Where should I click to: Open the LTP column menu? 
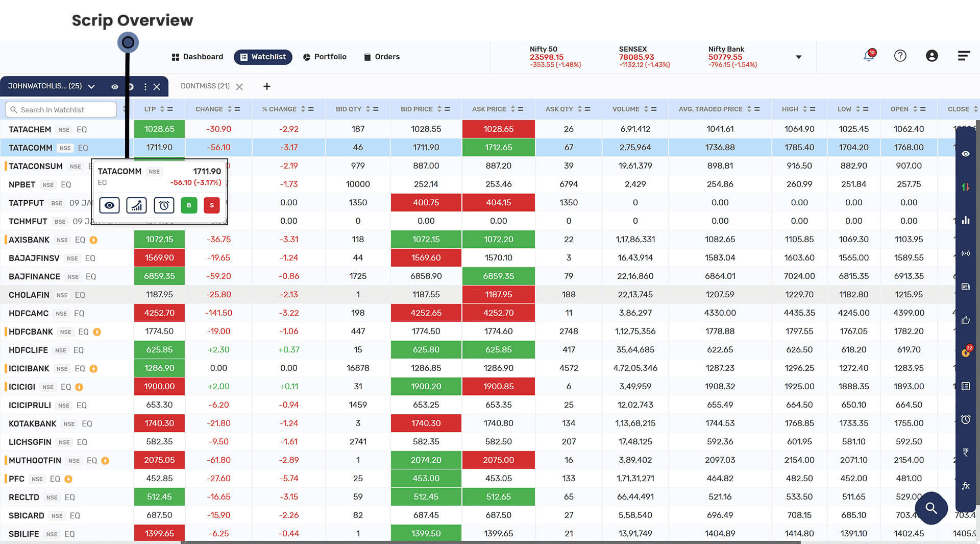[x=170, y=109]
